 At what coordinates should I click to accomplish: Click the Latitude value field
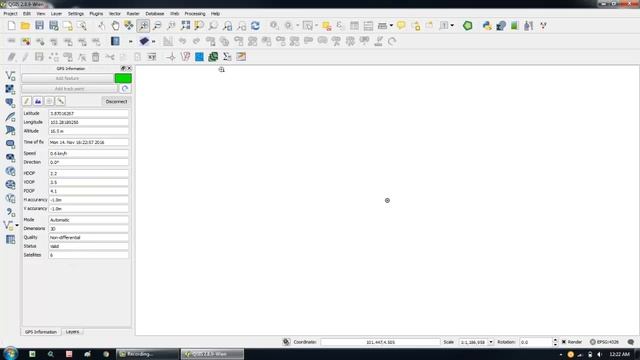89,113
